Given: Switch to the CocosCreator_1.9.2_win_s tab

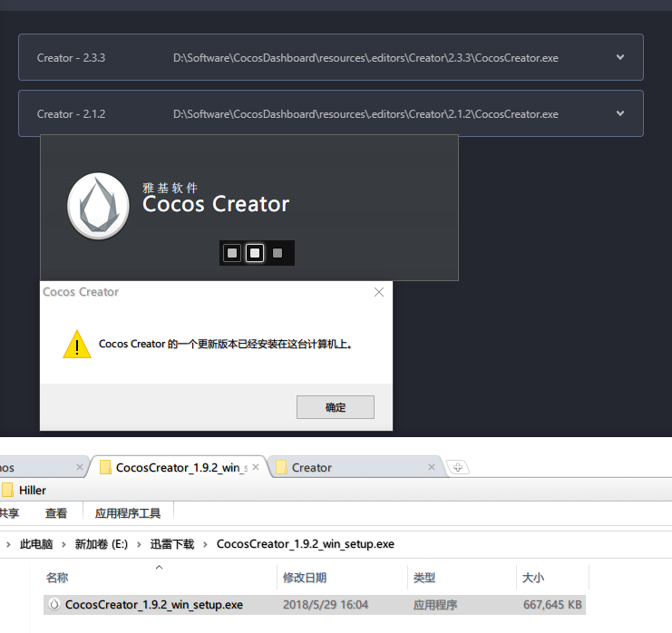Looking at the screenshot, I should click(180, 467).
